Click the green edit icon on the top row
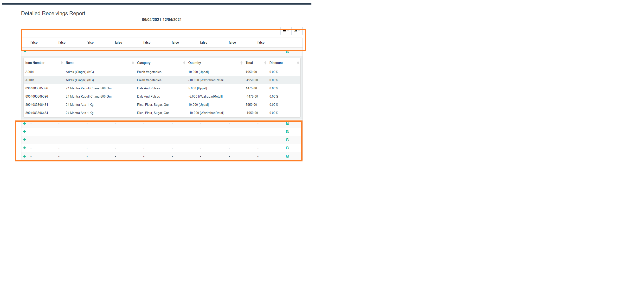 [288, 51]
